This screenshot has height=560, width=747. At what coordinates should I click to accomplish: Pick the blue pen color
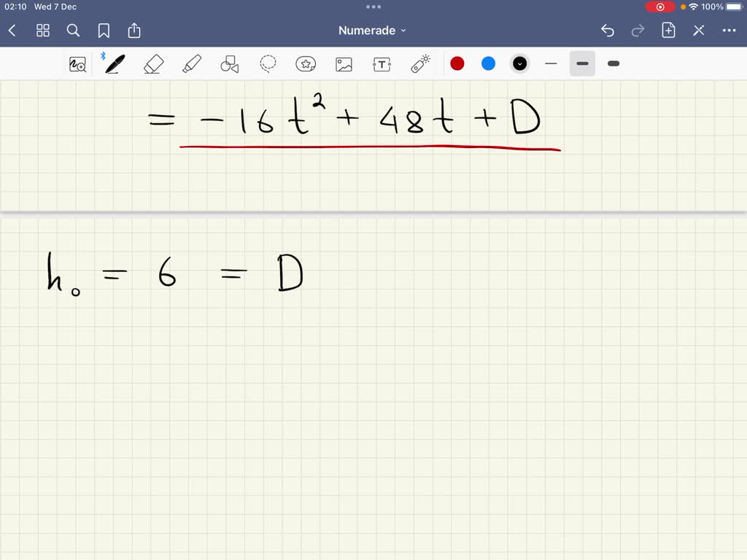[x=488, y=64]
